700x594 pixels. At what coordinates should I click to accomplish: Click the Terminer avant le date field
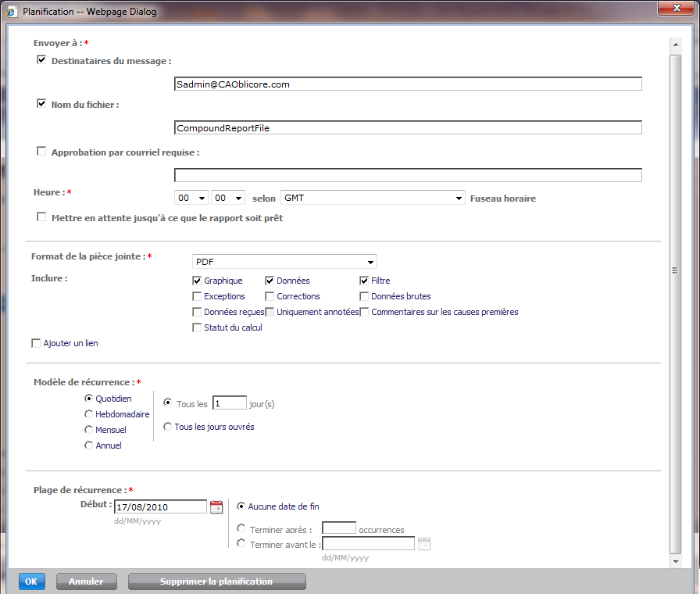click(368, 543)
